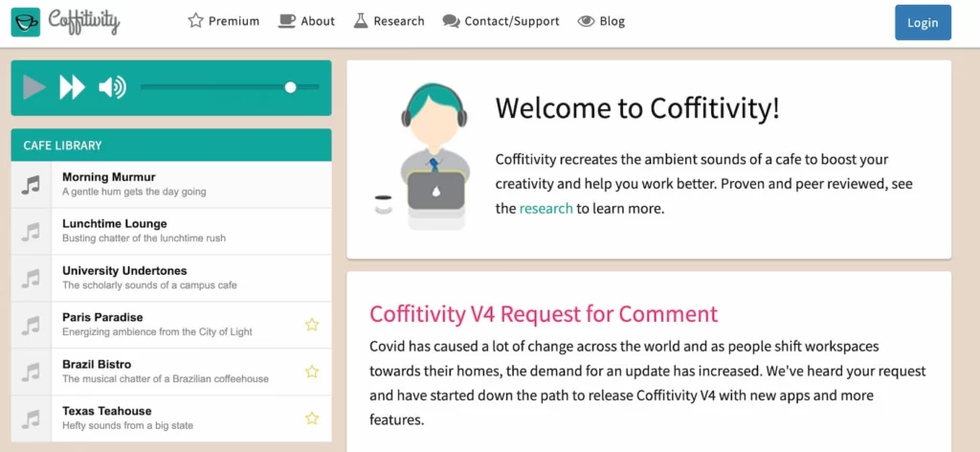This screenshot has width=980, height=452.
Task: Click the play button in the player
Action: 34,87
